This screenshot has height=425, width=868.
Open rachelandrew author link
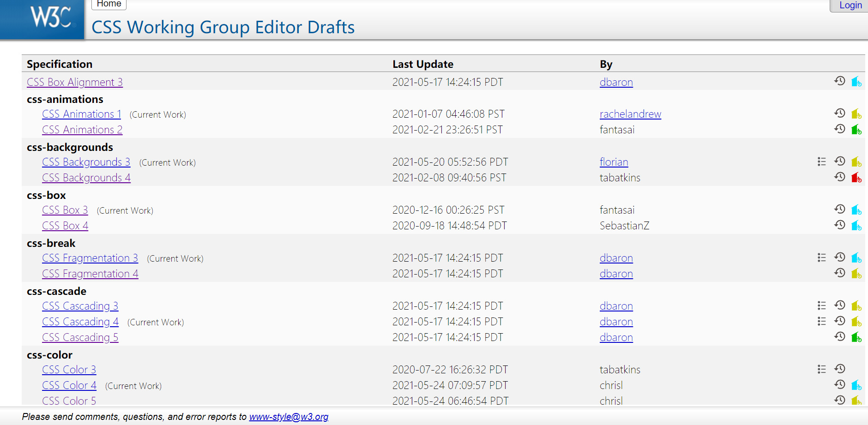click(x=630, y=114)
